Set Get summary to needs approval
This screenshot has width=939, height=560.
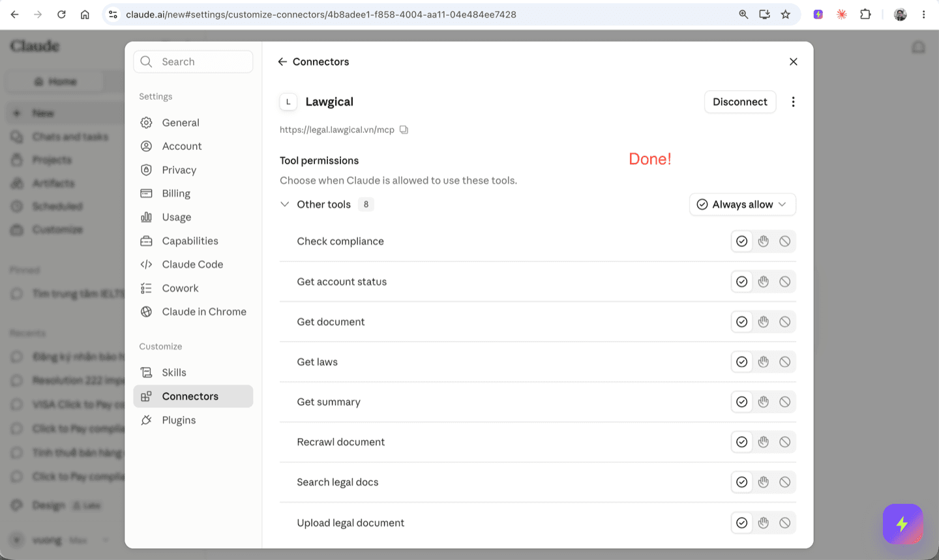coord(764,402)
